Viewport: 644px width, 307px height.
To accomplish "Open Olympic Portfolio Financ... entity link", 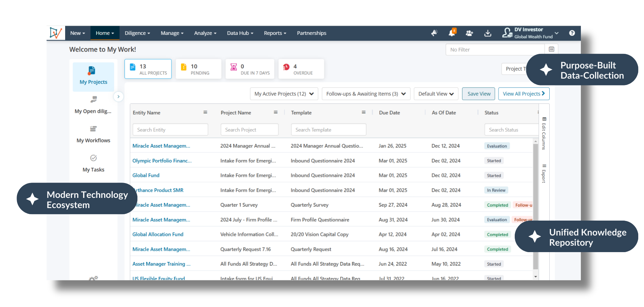I will point(162,161).
